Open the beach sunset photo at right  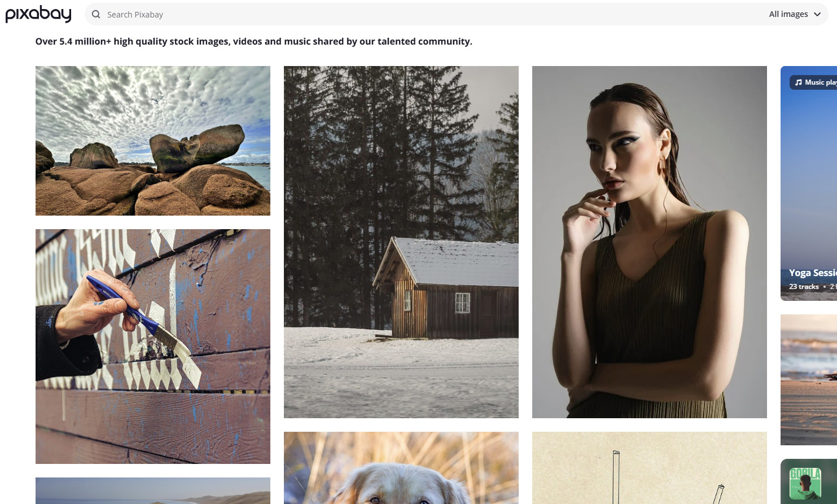[x=809, y=380]
